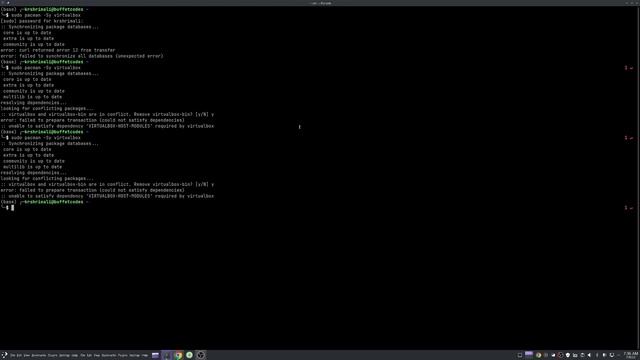Open the application launcher in the taskbar
The width and height of the screenshot is (640, 360).
coord(4,355)
